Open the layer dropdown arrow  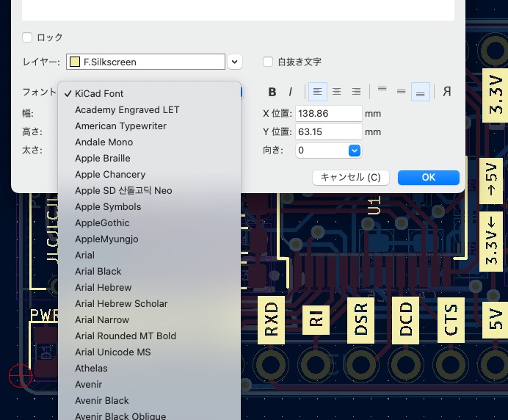[x=235, y=62]
